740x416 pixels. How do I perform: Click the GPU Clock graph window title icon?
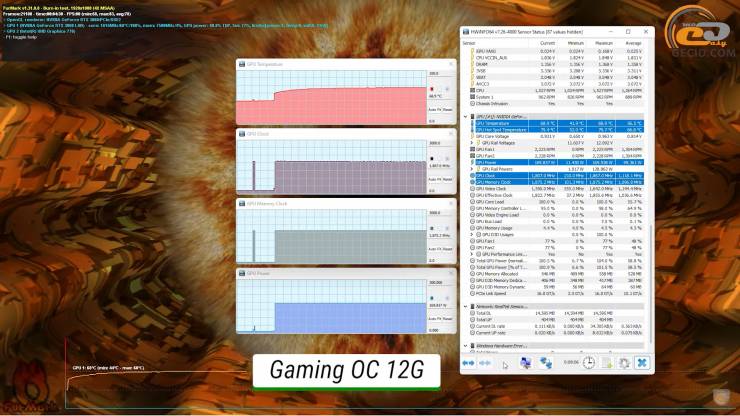pos(242,134)
